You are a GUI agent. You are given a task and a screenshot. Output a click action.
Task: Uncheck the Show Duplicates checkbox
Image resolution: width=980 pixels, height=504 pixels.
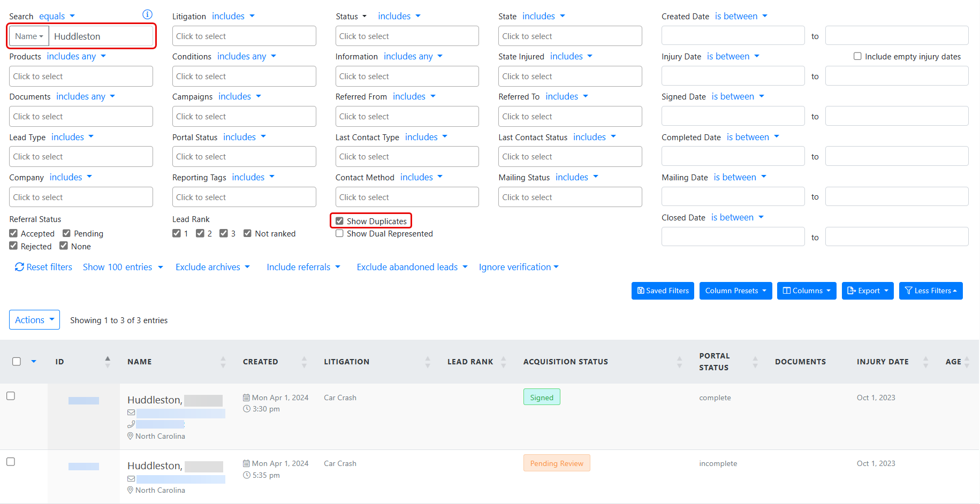(339, 221)
